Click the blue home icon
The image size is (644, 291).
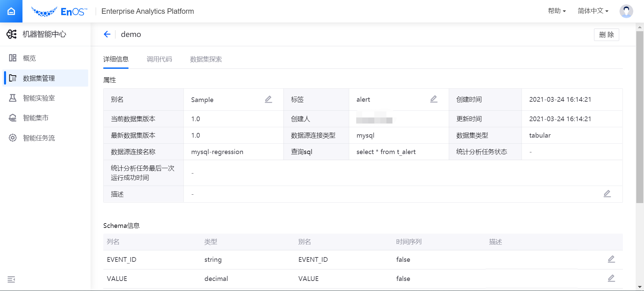point(11,11)
